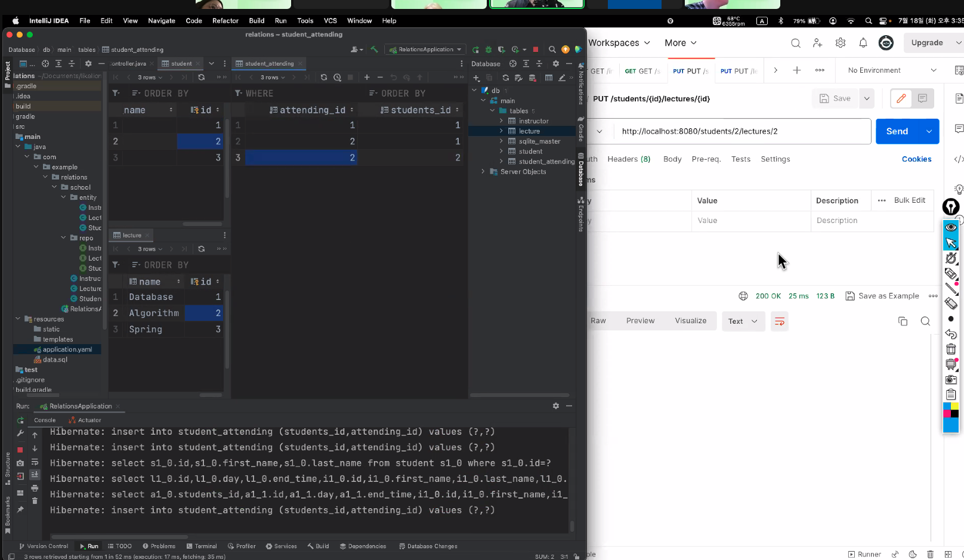The height and width of the screenshot is (560, 964).
Task: Collapse the tables folder node
Action: [x=492, y=111]
